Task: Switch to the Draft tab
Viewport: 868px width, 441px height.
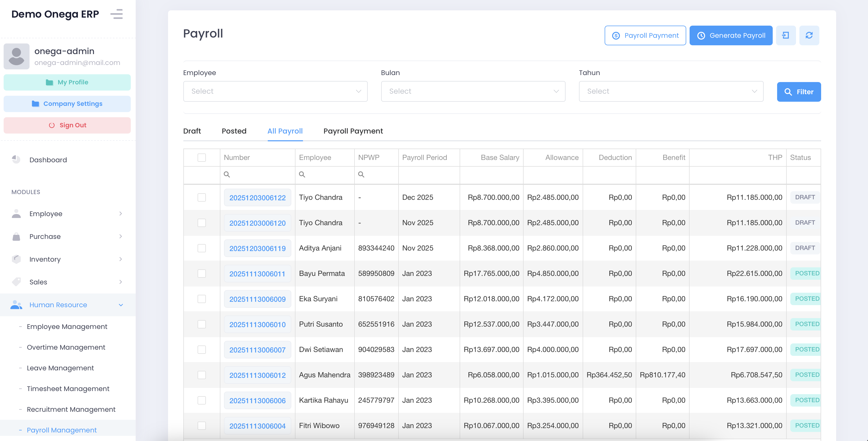Action: click(x=192, y=131)
